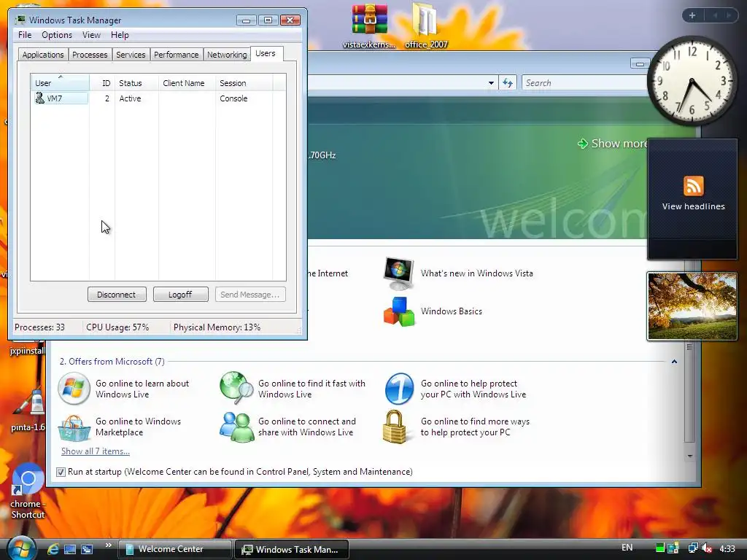This screenshot has height=560, width=747.
Task: Sort by the ID column header
Action: pos(102,83)
